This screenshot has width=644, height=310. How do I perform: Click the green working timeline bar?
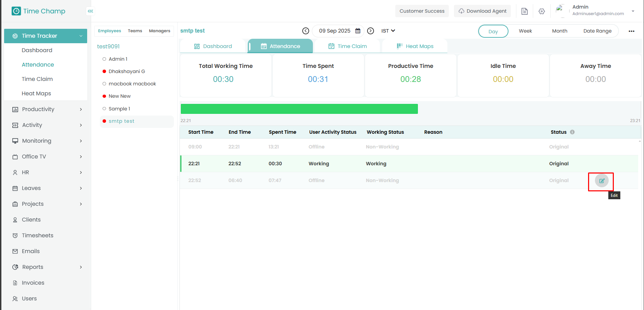tap(299, 109)
